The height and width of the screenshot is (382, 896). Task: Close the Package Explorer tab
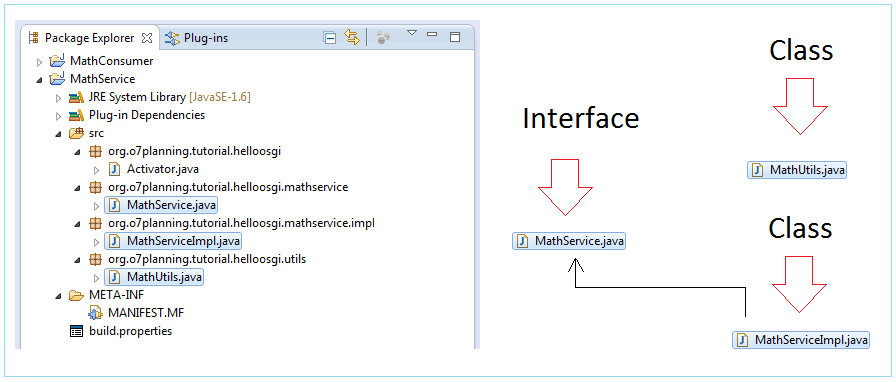click(147, 38)
